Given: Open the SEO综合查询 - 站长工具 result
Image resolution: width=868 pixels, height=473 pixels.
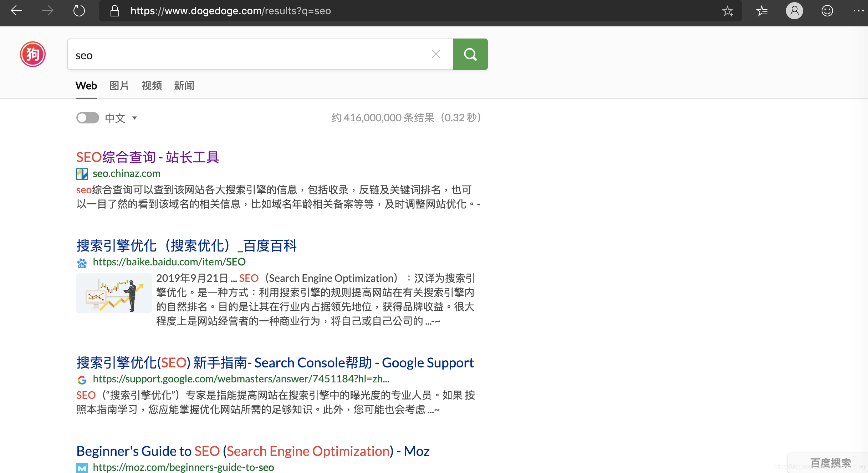Looking at the screenshot, I should [x=148, y=157].
